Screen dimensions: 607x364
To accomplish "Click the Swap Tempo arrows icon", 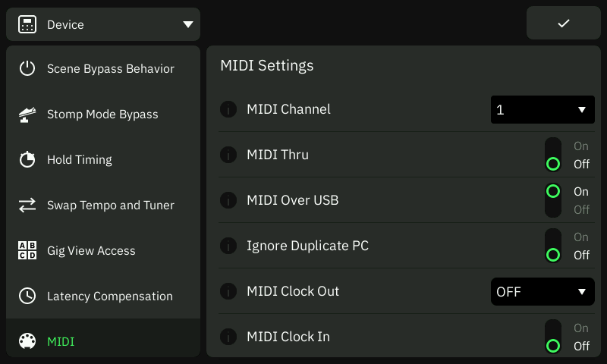I will point(27,205).
